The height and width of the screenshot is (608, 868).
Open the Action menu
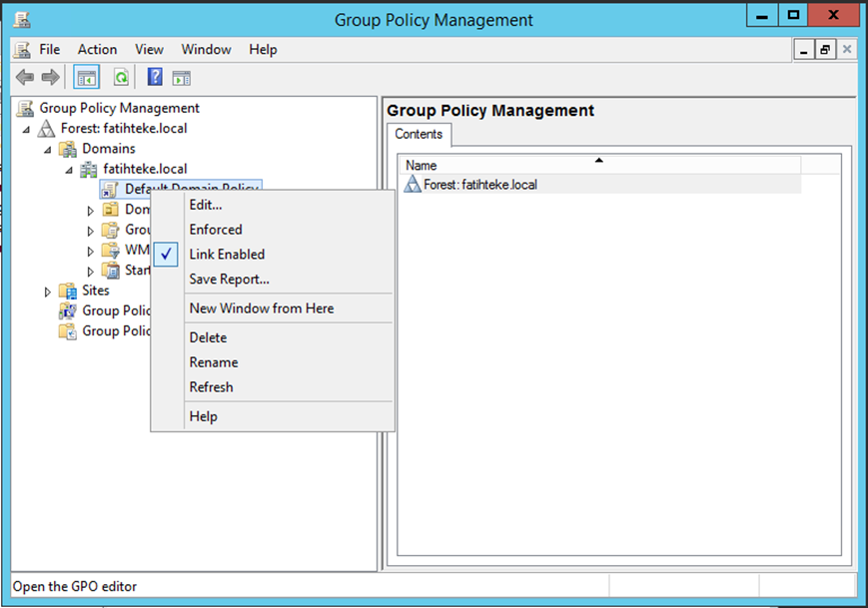[98, 50]
